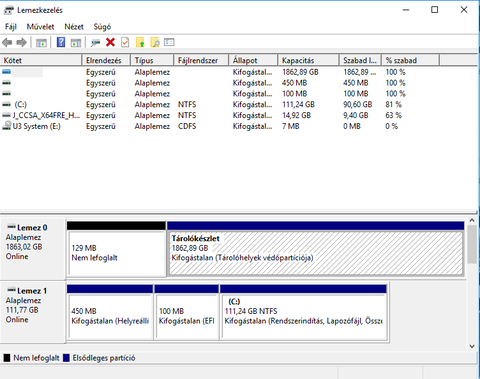The width and height of the screenshot is (480, 379).
Task: Sort by the Típus column header
Action: point(152,60)
